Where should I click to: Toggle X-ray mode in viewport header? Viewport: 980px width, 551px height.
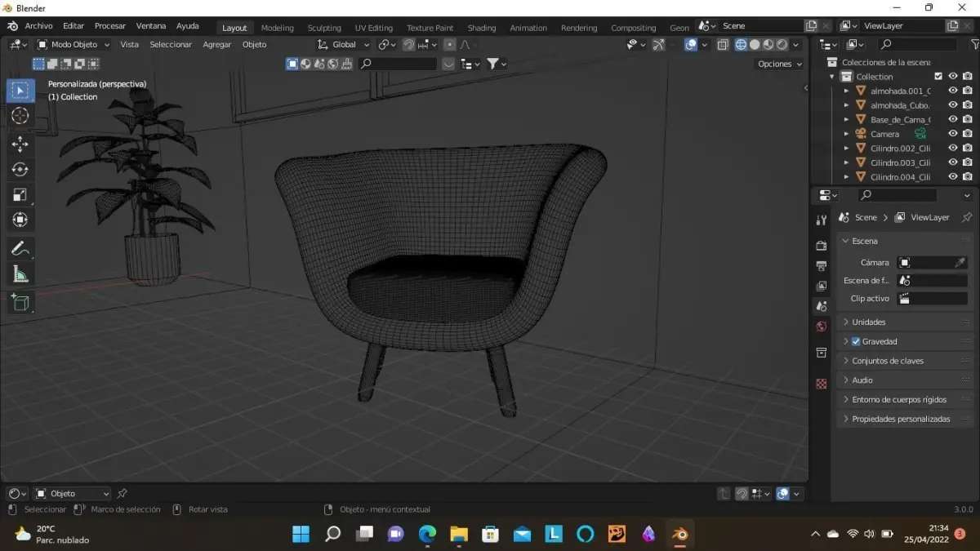coord(723,45)
